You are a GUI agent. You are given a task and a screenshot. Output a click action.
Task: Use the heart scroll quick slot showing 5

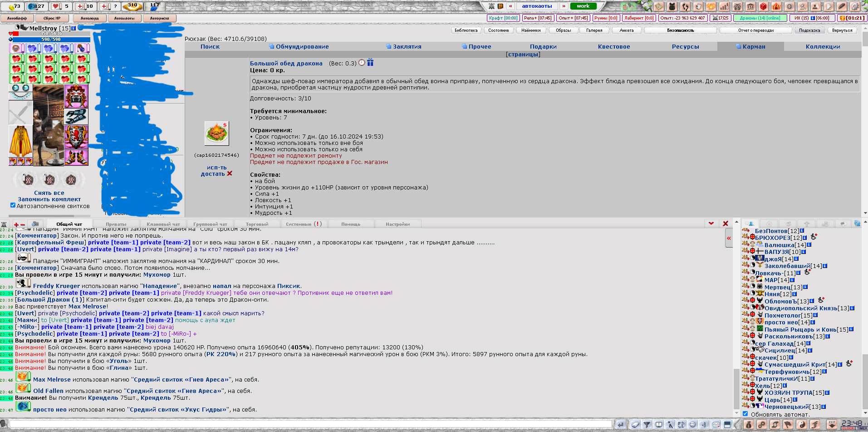pyautogui.click(x=61, y=6)
